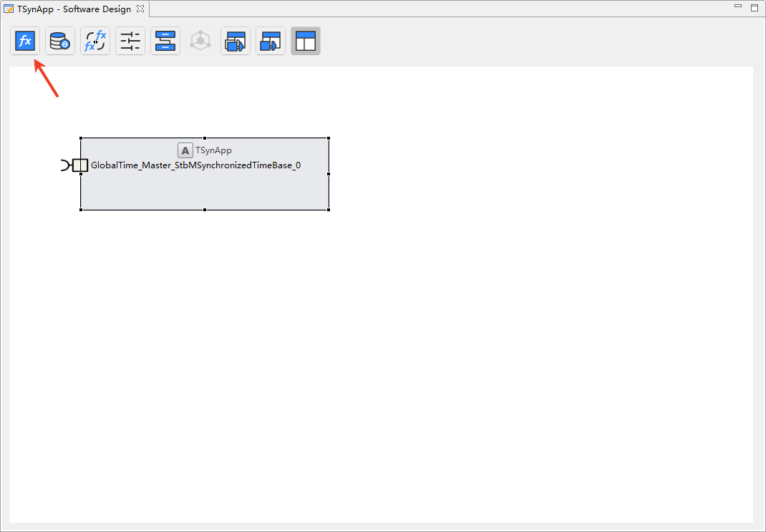This screenshot has width=766, height=532.
Task: Select the TSynApp component name label
Action: tap(213, 150)
